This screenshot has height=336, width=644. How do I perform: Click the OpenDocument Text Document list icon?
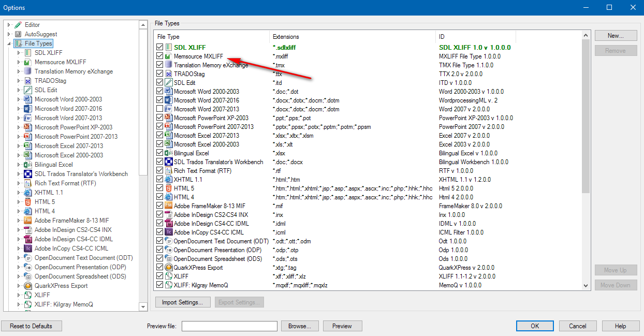coord(168,241)
